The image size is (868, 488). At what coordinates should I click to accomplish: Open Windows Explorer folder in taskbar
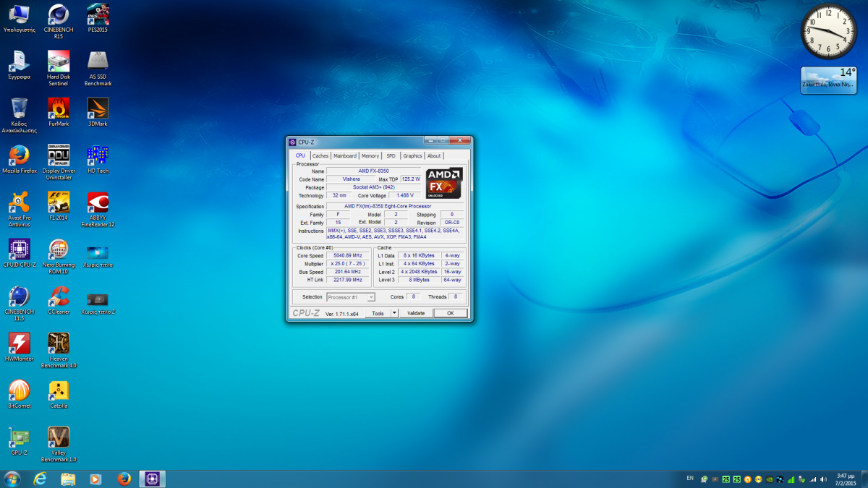[68, 479]
